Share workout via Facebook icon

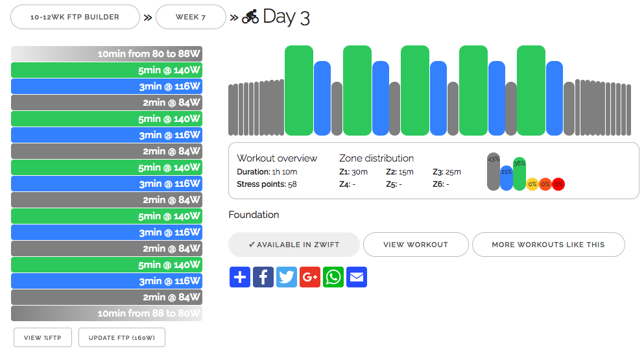263,277
